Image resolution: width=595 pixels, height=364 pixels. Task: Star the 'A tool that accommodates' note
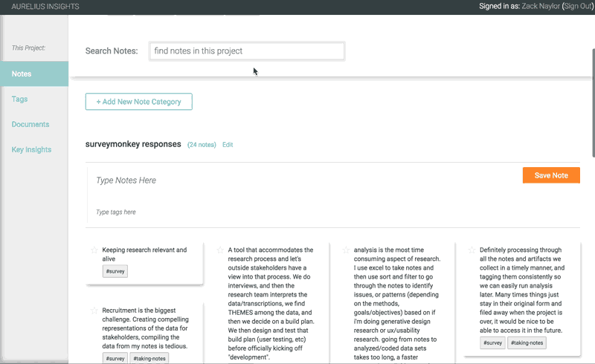[x=221, y=250]
